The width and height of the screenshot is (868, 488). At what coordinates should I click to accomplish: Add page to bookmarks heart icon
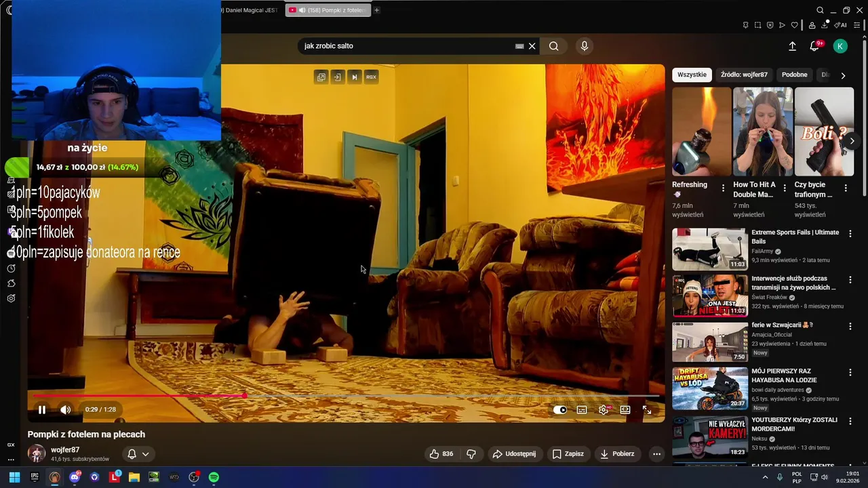(x=794, y=25)
